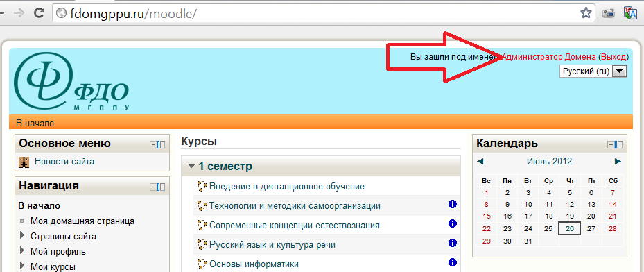Click calendar day 31
The height and width of the screenshot is (272, 644).
528,241
